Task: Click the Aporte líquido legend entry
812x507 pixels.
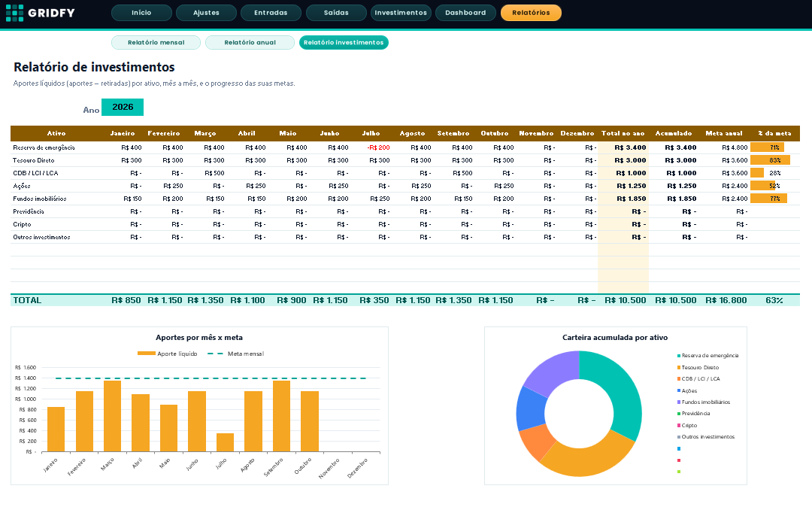Action: (x=167, y=354)
